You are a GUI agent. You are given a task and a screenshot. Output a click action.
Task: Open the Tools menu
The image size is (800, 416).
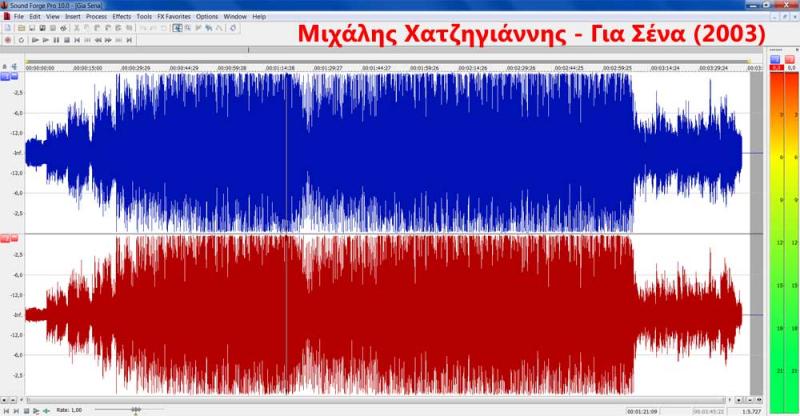[x=144, y=16]
